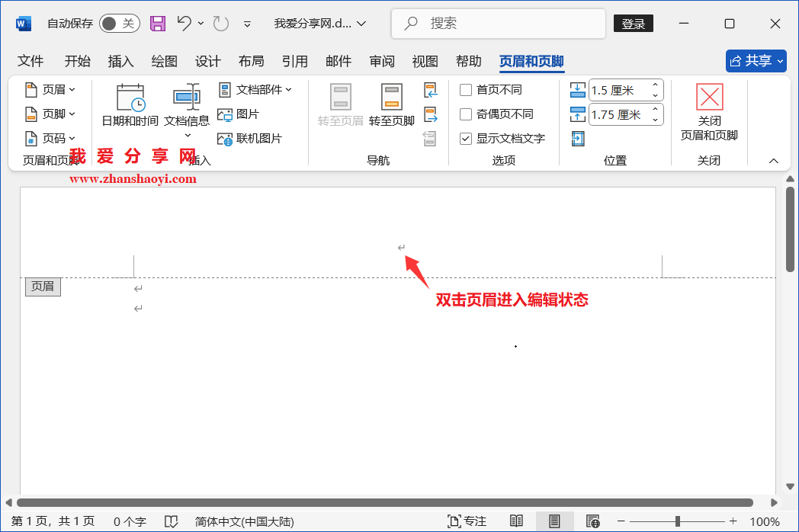Switch to the 视图 tab
This screenshot has width=799, height=532.
[425, 61]
